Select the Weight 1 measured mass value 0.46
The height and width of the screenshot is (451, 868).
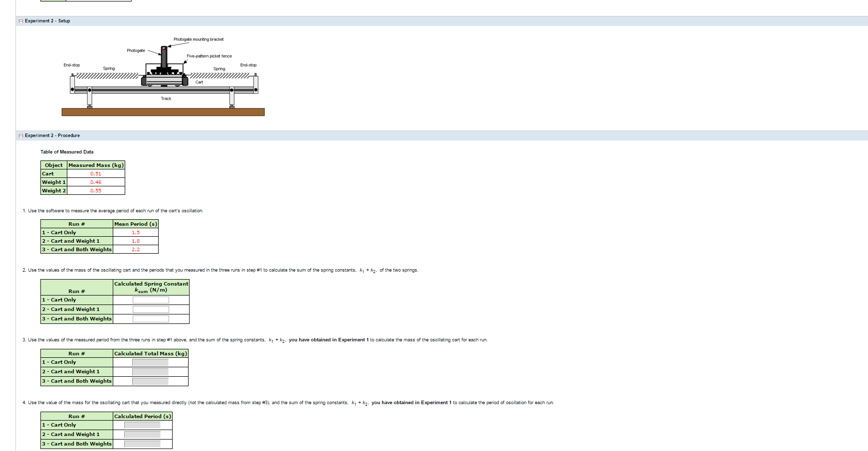point(96,182)
